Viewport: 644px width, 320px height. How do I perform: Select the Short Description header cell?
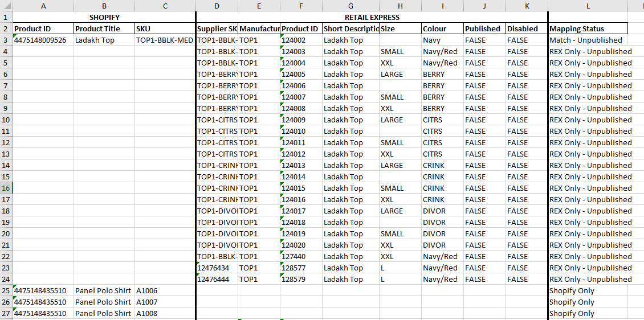[350, 28]
